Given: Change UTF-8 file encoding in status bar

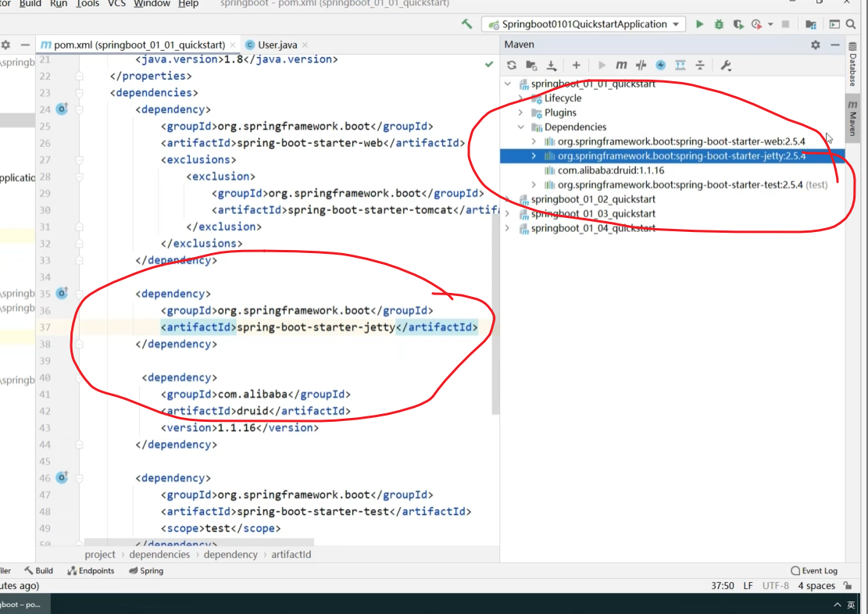Looking at the screenshot, I should coord(776,586).
